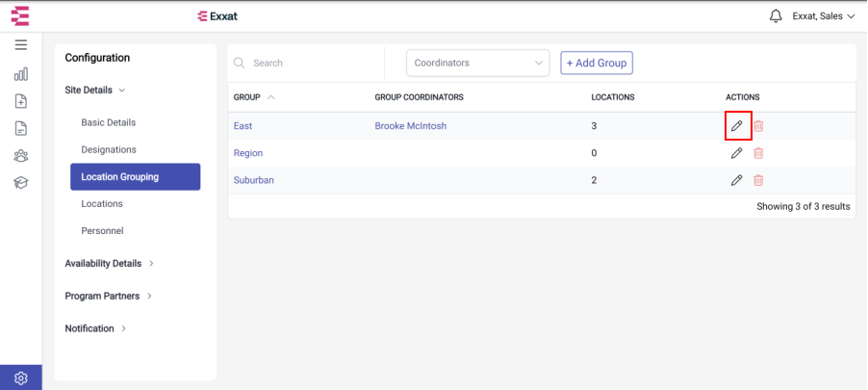Click into the Search field

point(306,64)
